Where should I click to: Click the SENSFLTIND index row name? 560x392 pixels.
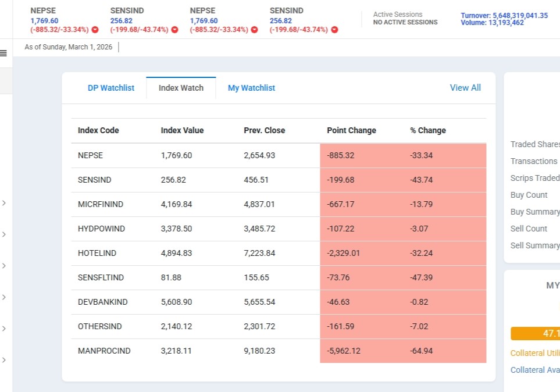coord(101,277)
